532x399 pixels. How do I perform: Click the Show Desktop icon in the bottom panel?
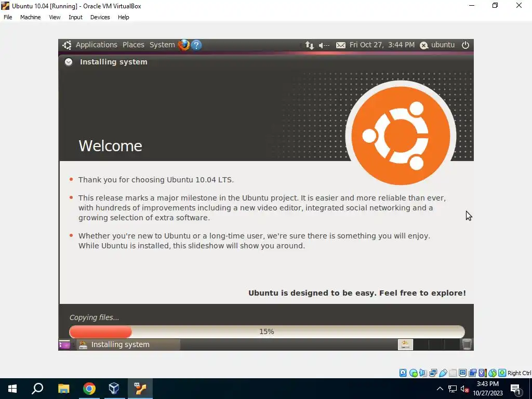64,345
